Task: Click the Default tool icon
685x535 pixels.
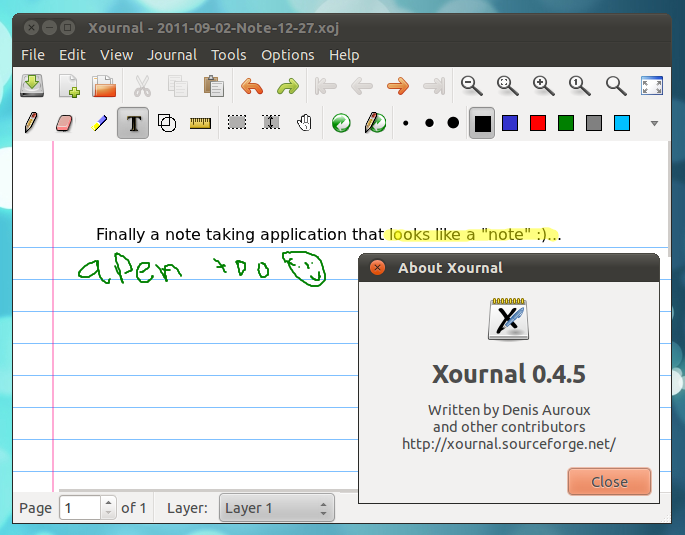Action: (x=341, y=123)
